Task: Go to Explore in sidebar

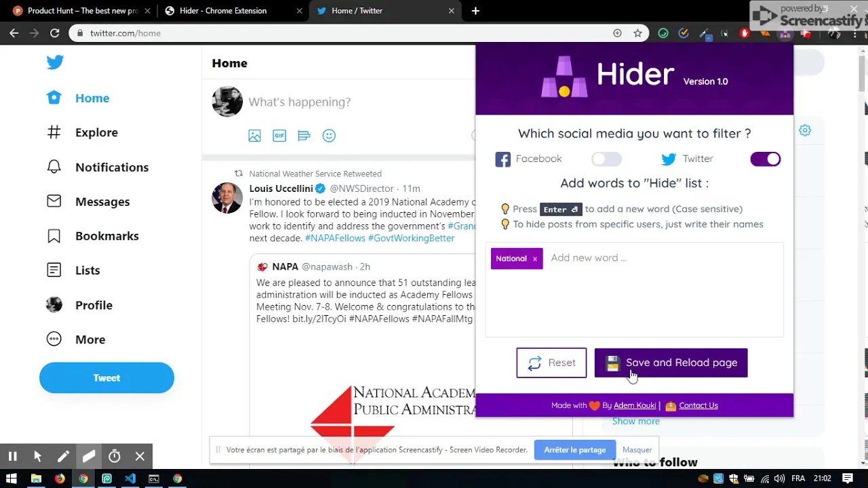Action: (x=82, y=132)
